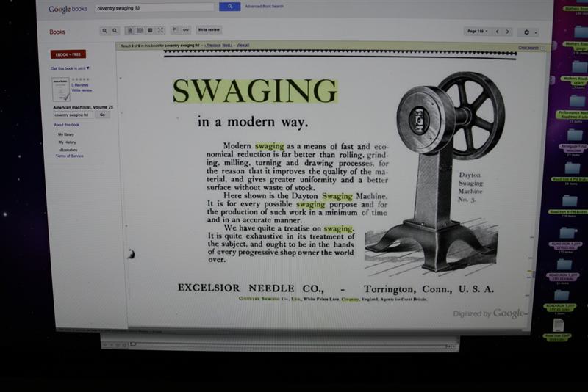Image resolution: width=588 pixels, height=392 pixels.
Task: Click the search-in-book field in sidebar
Action: [x=73, y=115]
